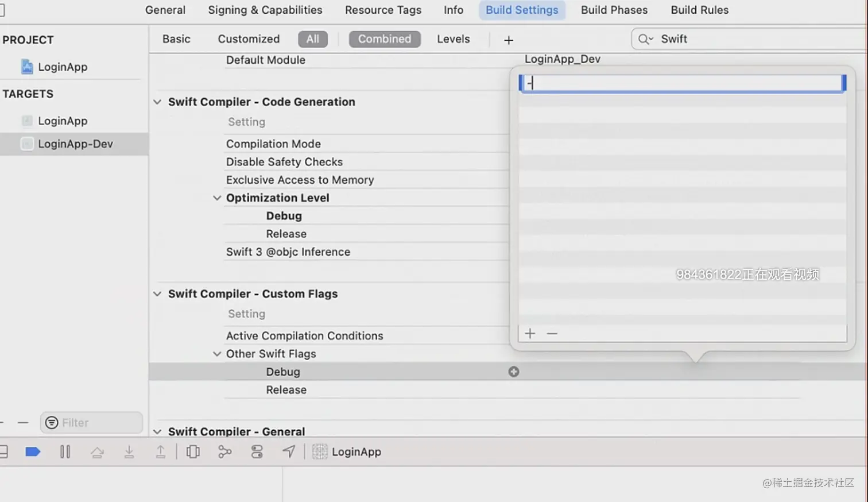Click the Simulate Location arrow icon
The height and width of the screenshot is (502, 868).
coord(289,452)
